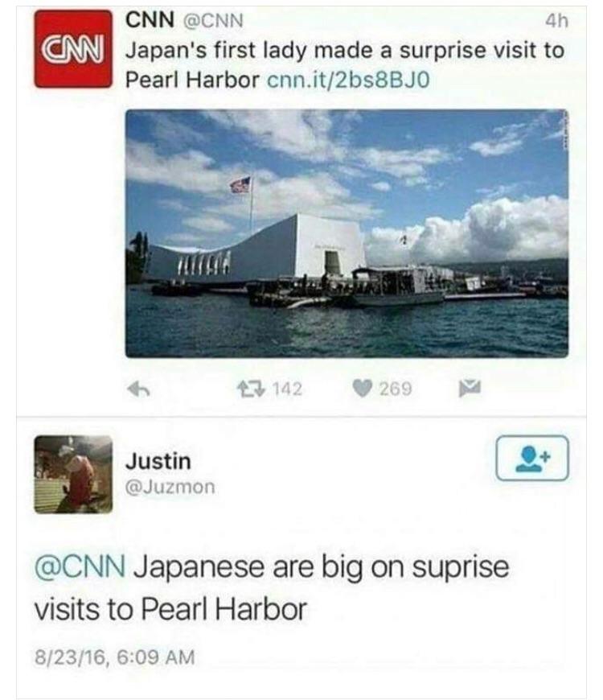
Task: Click the reply arrow icon under CNN tweet
Action: (138, 389)
